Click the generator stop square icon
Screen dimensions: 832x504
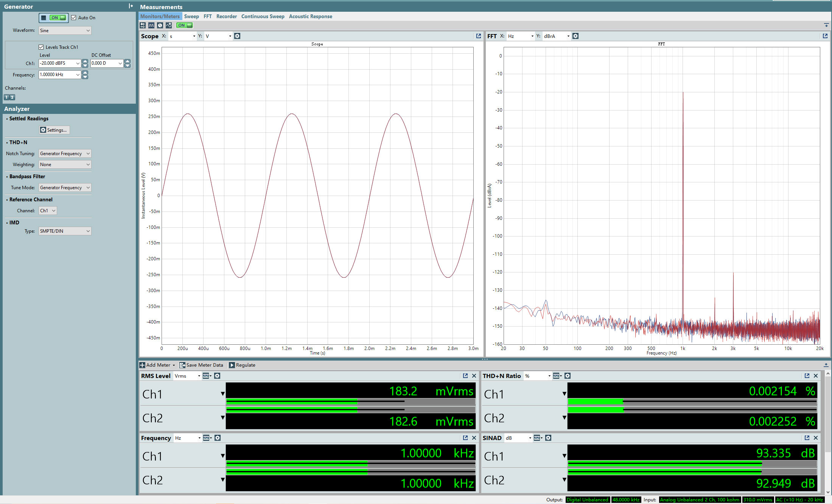[x=44, y=18]
